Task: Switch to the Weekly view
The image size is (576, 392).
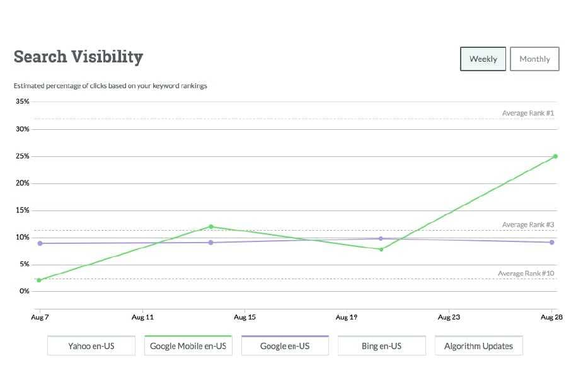Action: (483, 59)
